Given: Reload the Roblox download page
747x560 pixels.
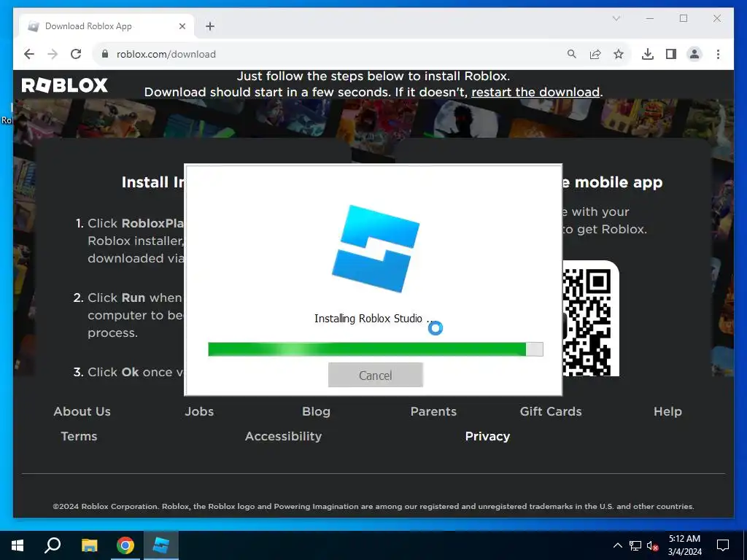Looking at the screenshot, I should click(x=76, y=54).
